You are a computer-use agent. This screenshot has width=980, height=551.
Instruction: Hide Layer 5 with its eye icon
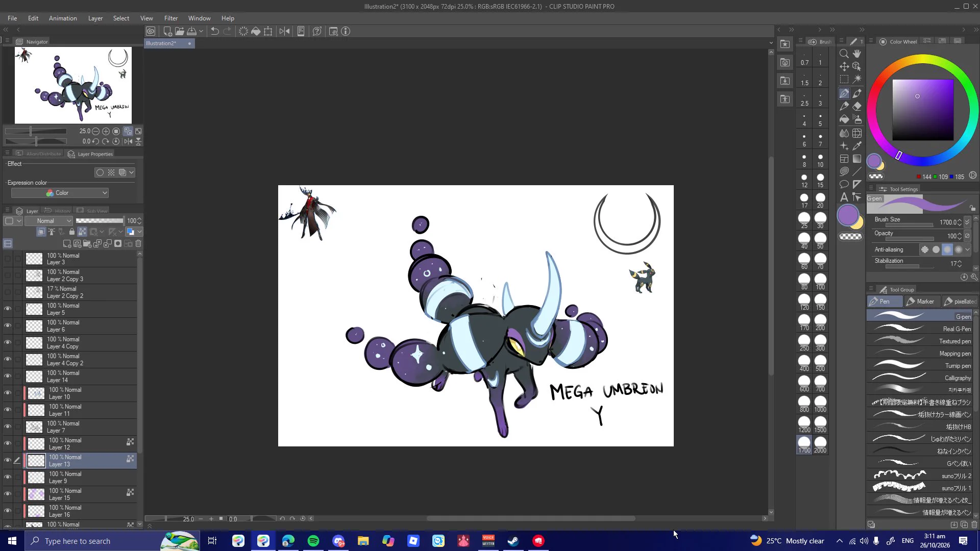click(8, 309)
